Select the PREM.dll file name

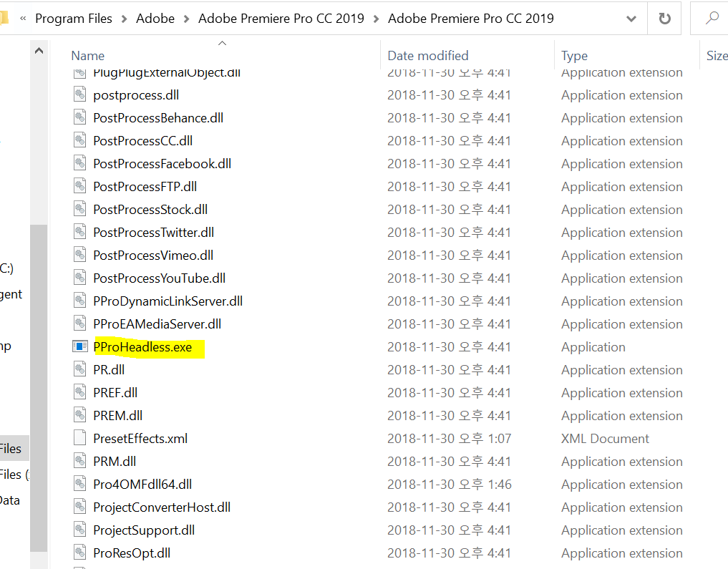(118, 415)
